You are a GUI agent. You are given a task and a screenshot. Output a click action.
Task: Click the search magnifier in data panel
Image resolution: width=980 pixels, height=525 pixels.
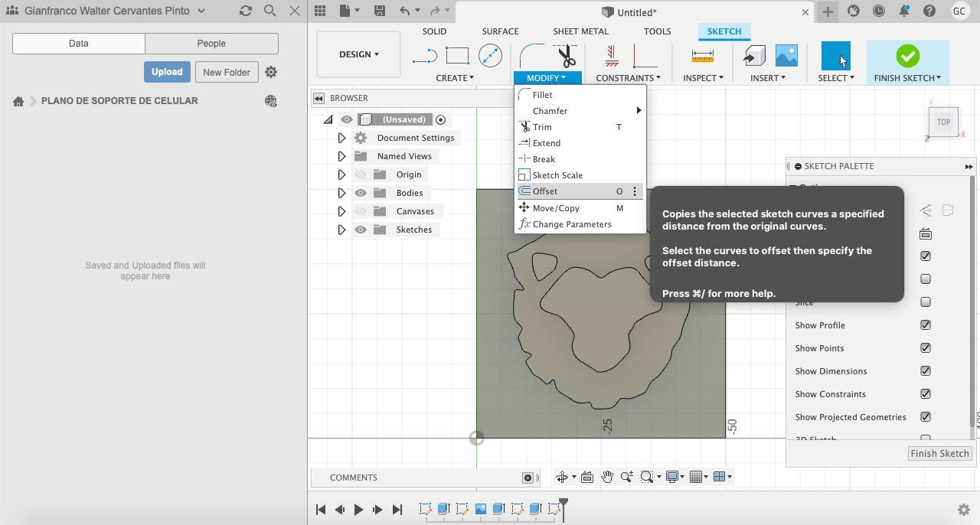tap(269, 11)
